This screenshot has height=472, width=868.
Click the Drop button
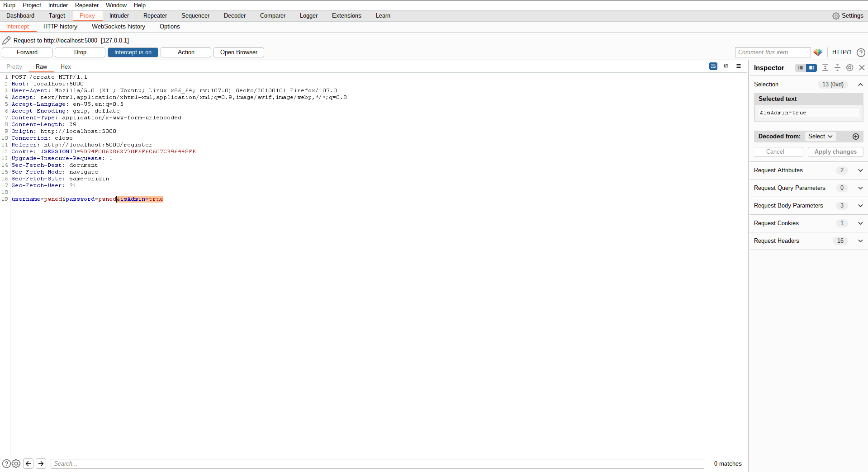click(80, 52)
